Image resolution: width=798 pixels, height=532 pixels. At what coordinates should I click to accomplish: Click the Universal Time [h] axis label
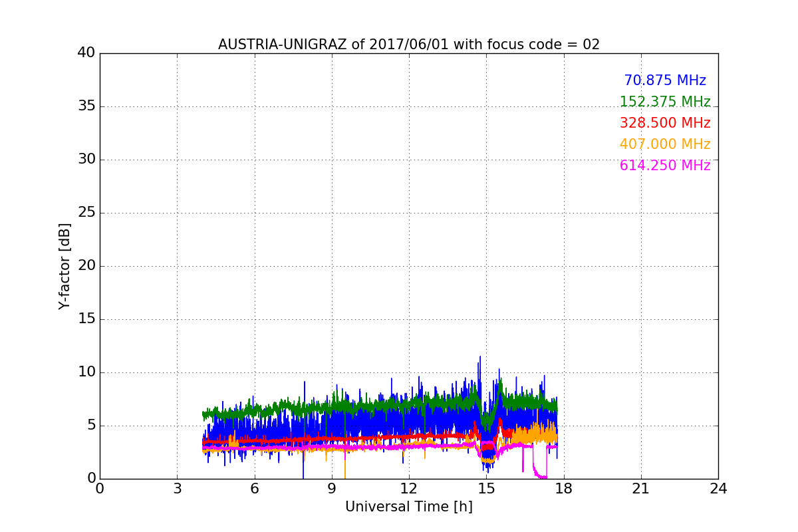coord(408,507)
